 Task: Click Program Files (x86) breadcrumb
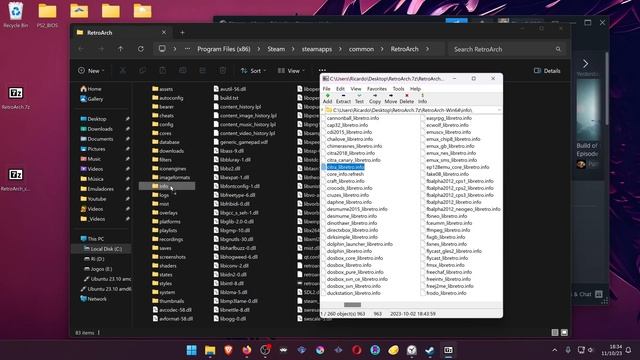[x=224, y=49]
